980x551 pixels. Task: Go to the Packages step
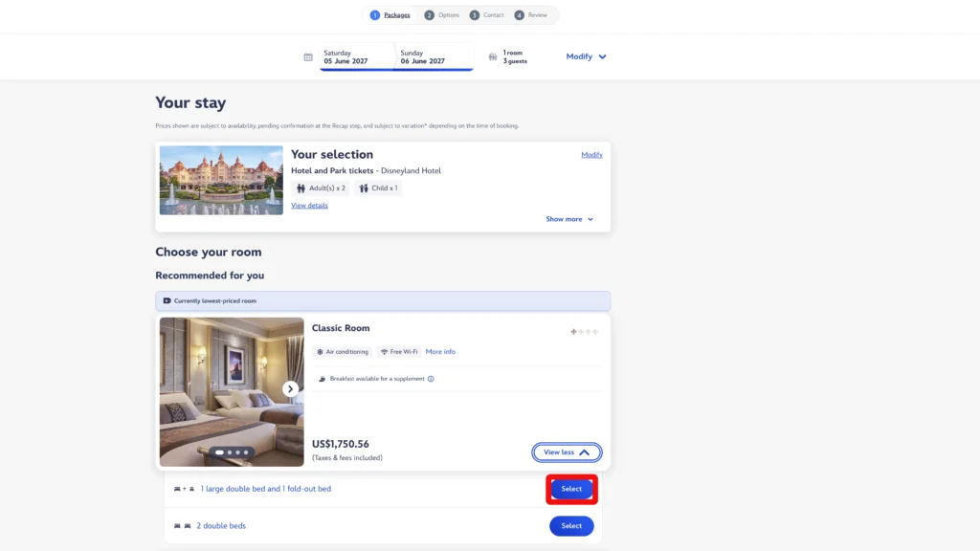pyautogui.click(x=390, y=15)
